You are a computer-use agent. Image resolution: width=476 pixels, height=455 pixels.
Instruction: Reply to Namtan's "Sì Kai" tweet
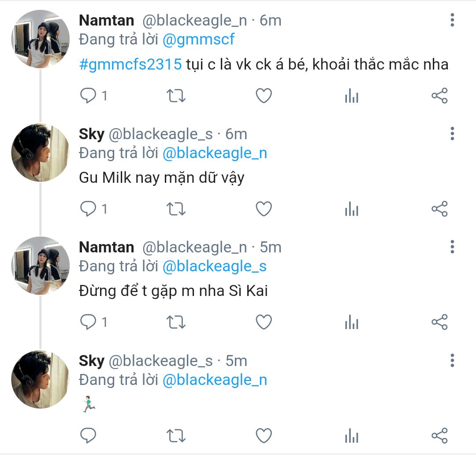[x=88, y=322]
